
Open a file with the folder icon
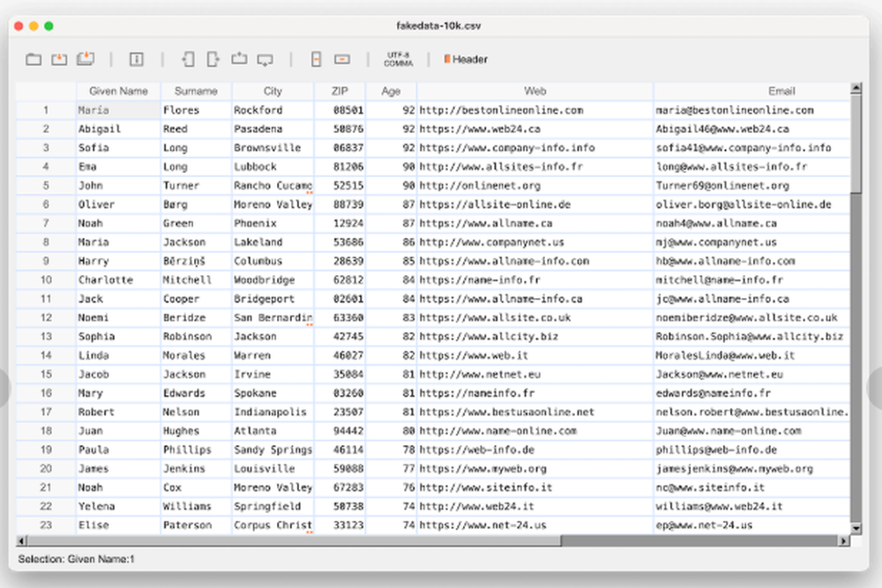click(34, 59)
